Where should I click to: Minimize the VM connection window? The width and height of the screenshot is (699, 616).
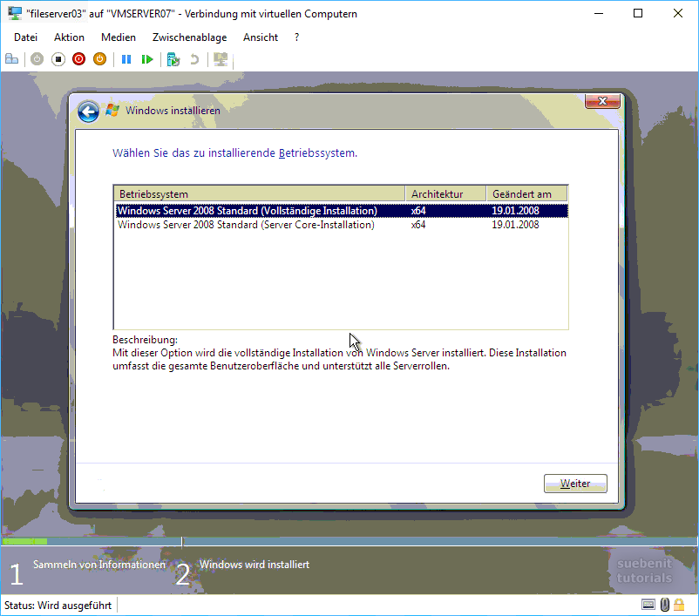tap(599, 13)
